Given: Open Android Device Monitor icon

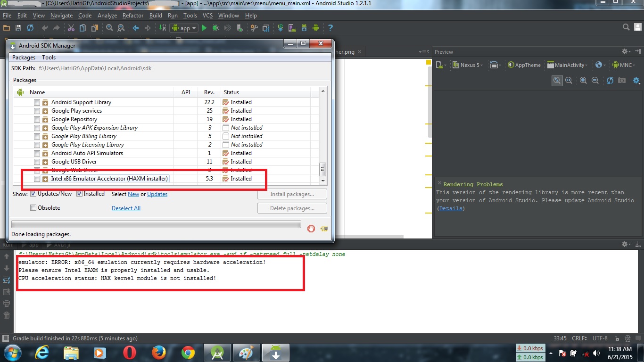Looking at the screenshot, I should pos(316,28).
